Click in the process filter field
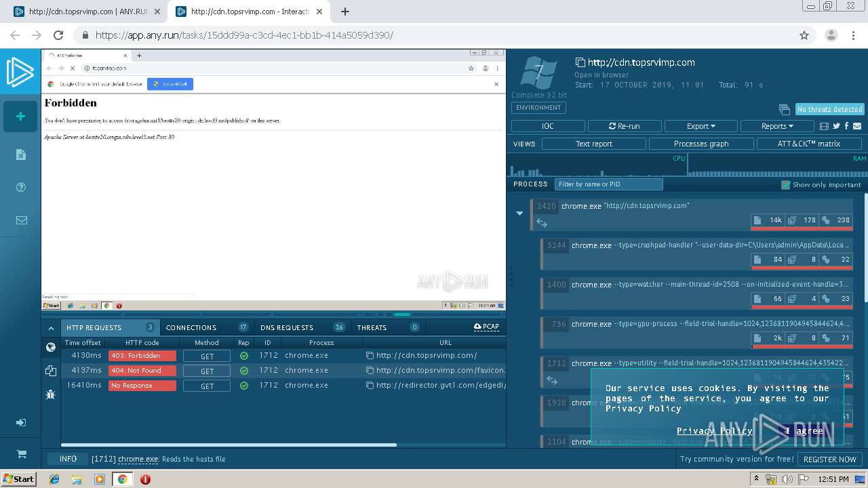This screenshot has width=868, height=488. point(608,184)
